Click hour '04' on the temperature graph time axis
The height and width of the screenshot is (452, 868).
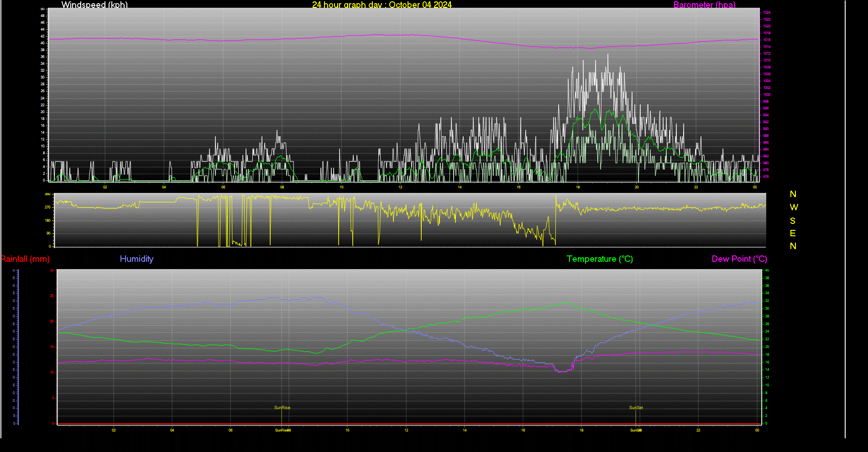click(x=172, y=430)
